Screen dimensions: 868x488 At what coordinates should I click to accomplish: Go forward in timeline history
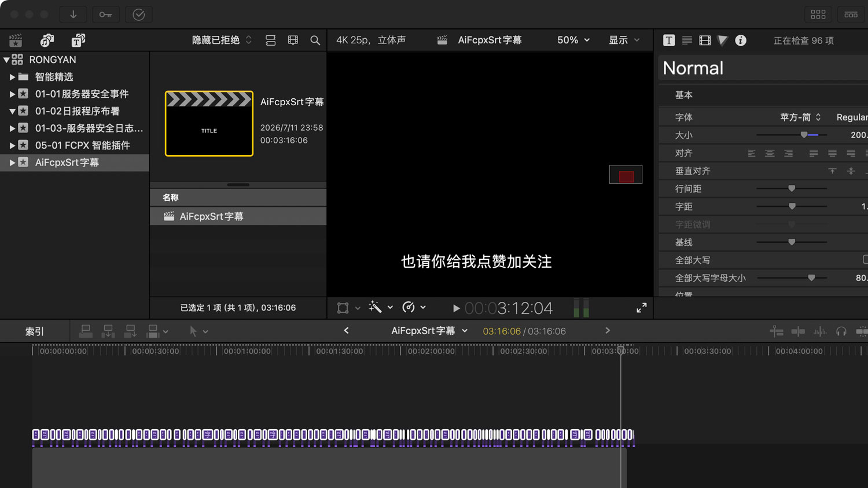[608, 331]
